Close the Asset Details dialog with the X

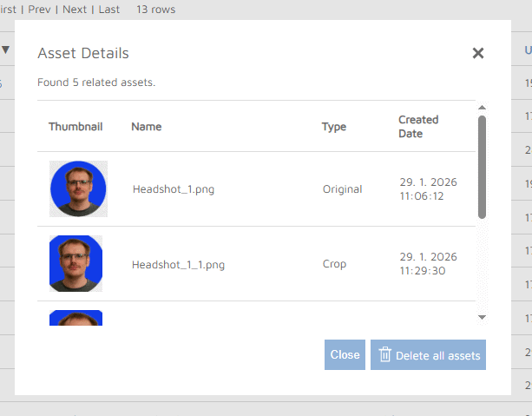point(477,53)
